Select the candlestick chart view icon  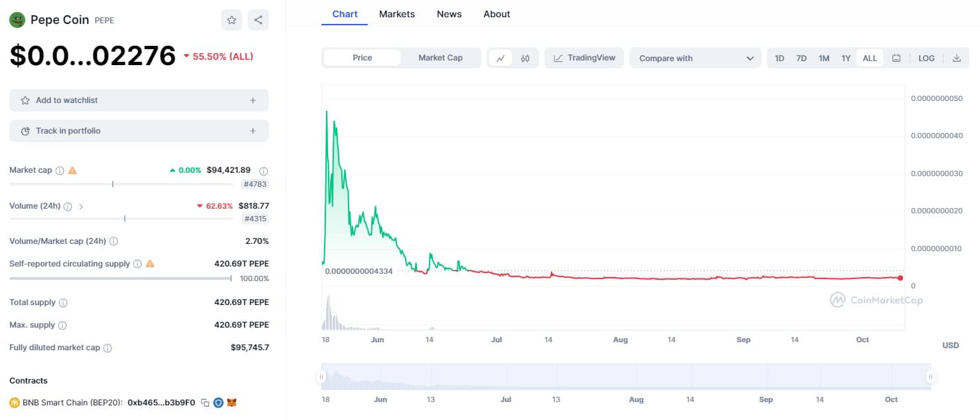click(x=525, y=58)
